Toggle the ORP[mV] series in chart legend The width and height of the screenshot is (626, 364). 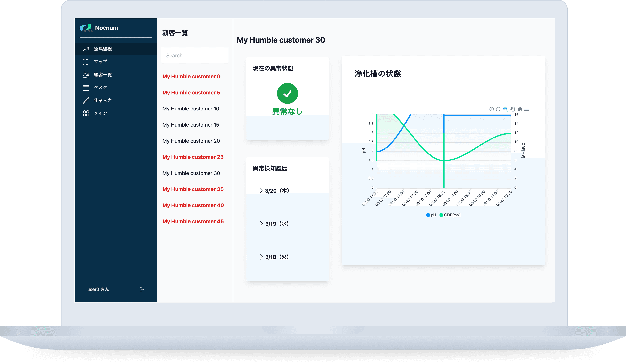click(450, 215)
